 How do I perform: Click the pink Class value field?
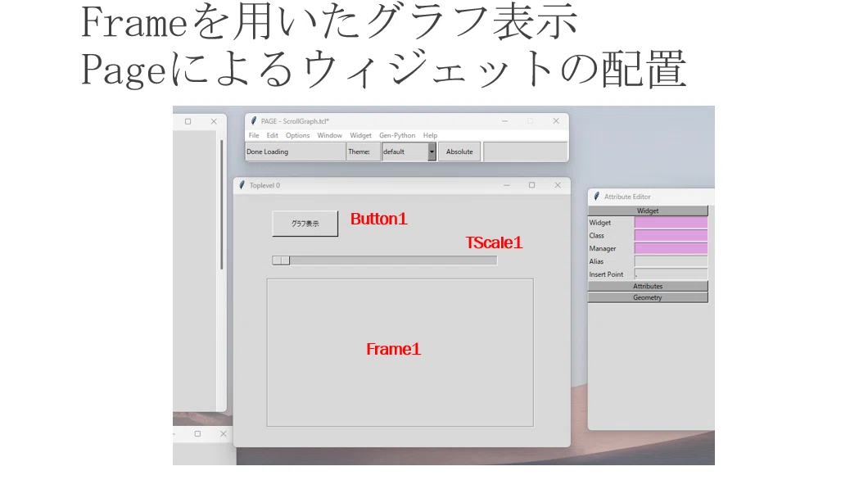pos(671,235)
